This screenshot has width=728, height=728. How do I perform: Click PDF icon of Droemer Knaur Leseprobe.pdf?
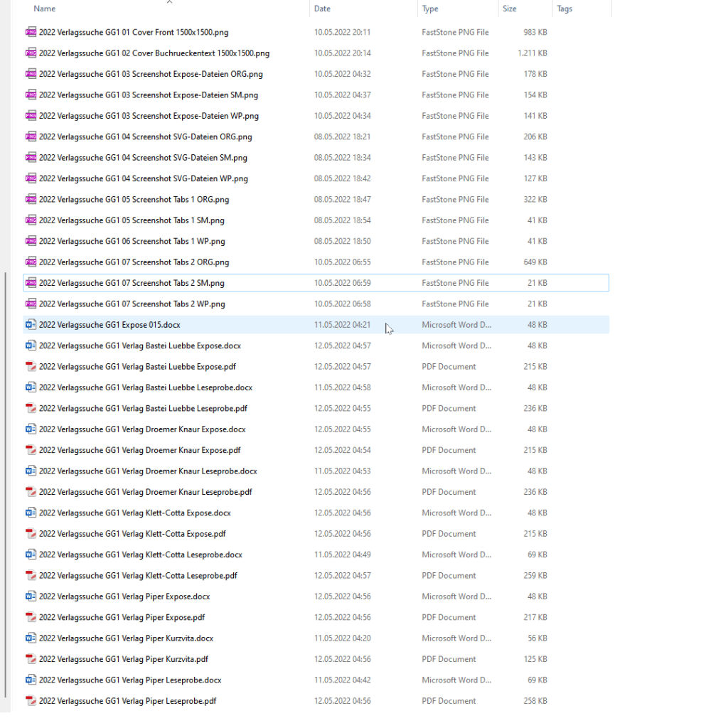[x=31, y=492]
